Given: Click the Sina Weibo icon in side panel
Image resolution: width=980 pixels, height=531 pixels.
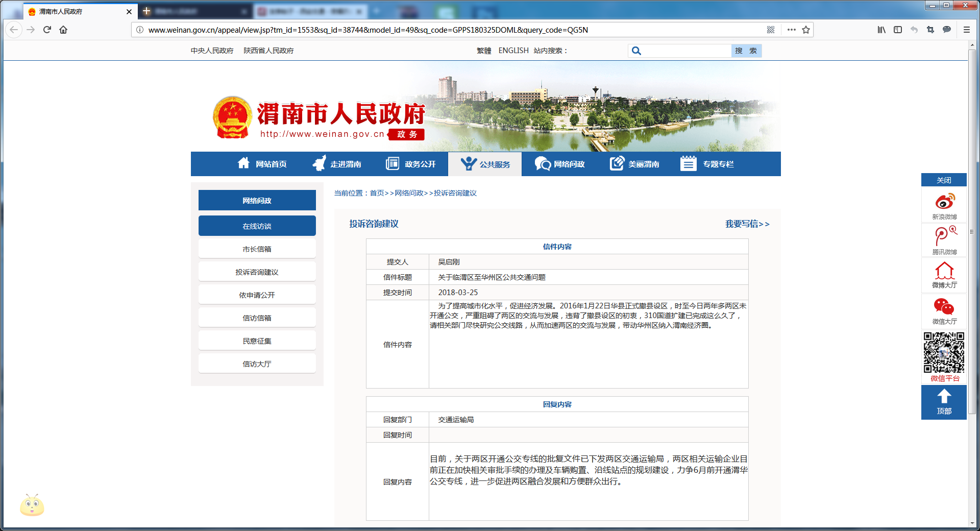Looking at the screenshot, I should click(x=944, y=202).
